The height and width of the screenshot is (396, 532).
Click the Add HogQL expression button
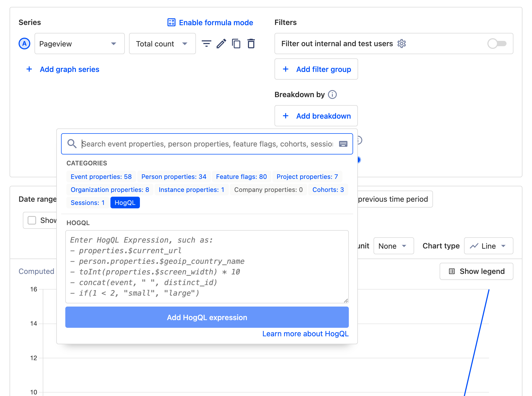coord(207,317)
